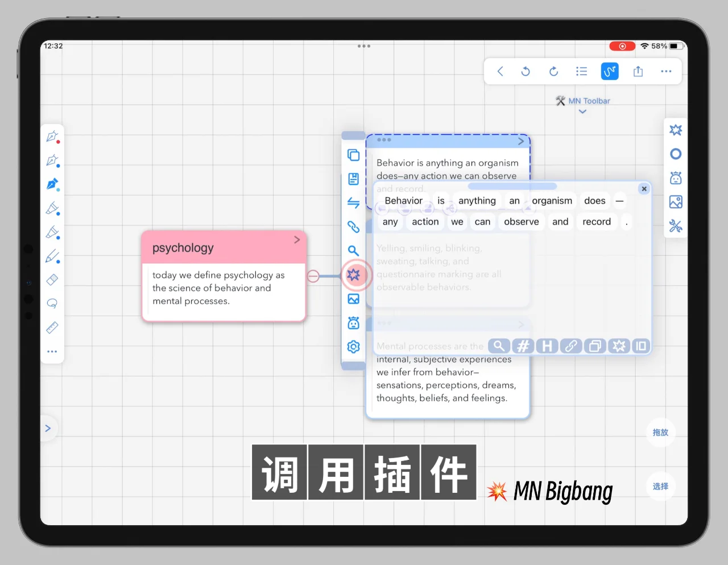Open the share menu
The height and width of the screenshot is (565, 728).
[638, 71]
